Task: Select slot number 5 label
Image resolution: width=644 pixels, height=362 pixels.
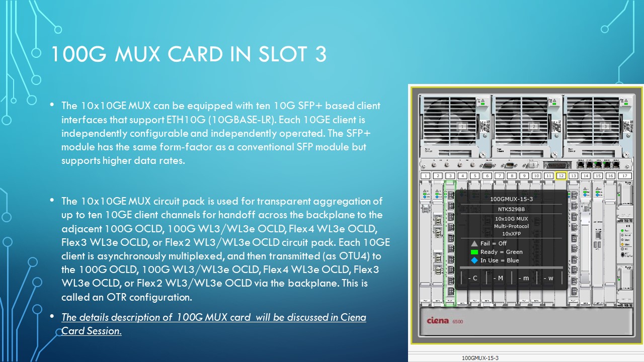Action: point(475,175)
